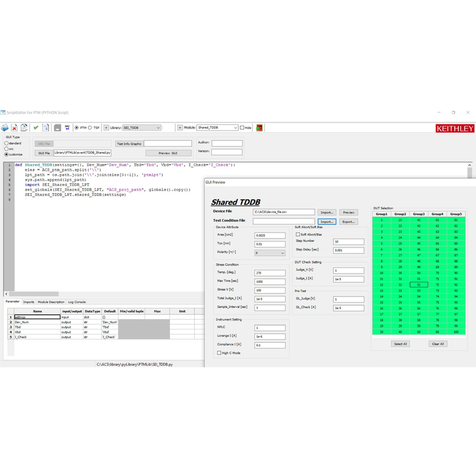The image size is (476, 476).
Task: Click the plus button next to Module
Action: (x=180, y=128)
